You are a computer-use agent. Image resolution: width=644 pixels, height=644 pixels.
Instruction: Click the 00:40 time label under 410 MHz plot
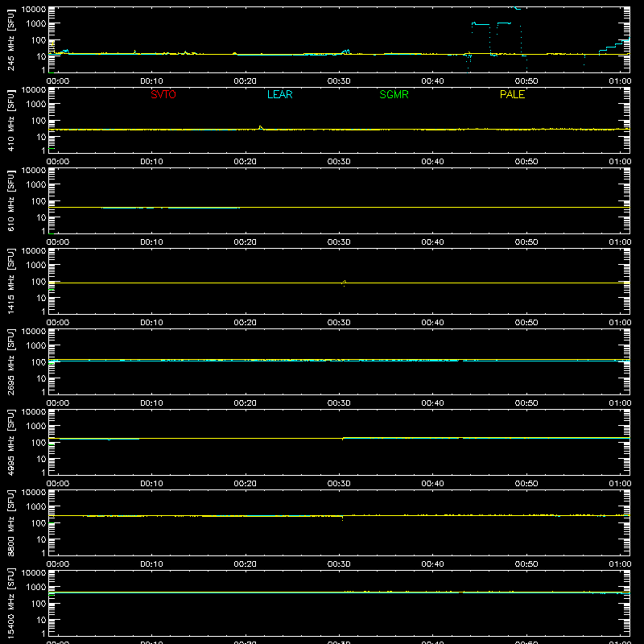[x=432, y=162]
